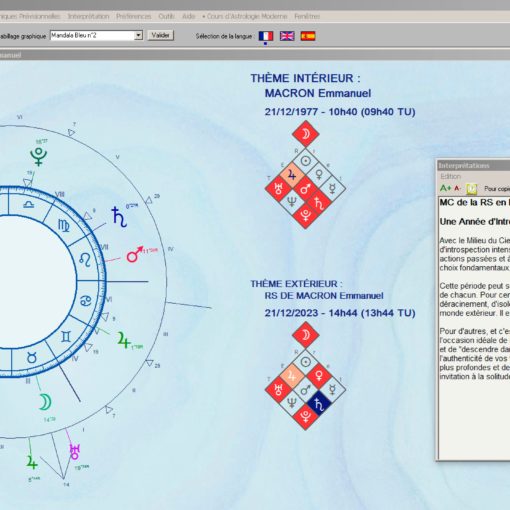Choose Mercury tile in Thème Intérieur diamond

point(332,188)
